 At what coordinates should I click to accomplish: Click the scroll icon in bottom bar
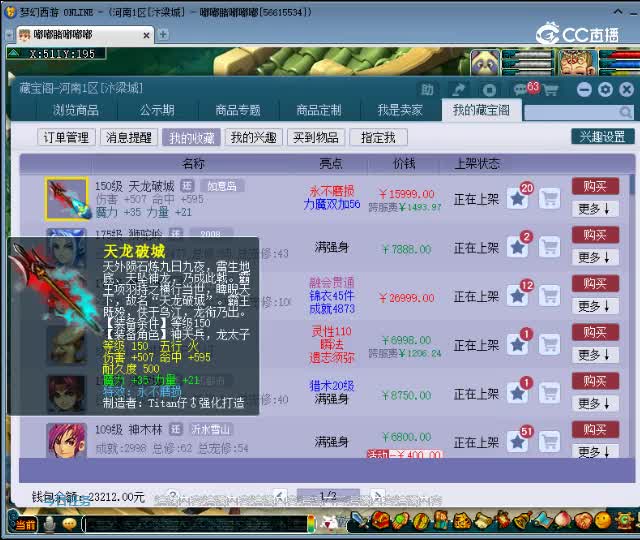coord(482,521)
